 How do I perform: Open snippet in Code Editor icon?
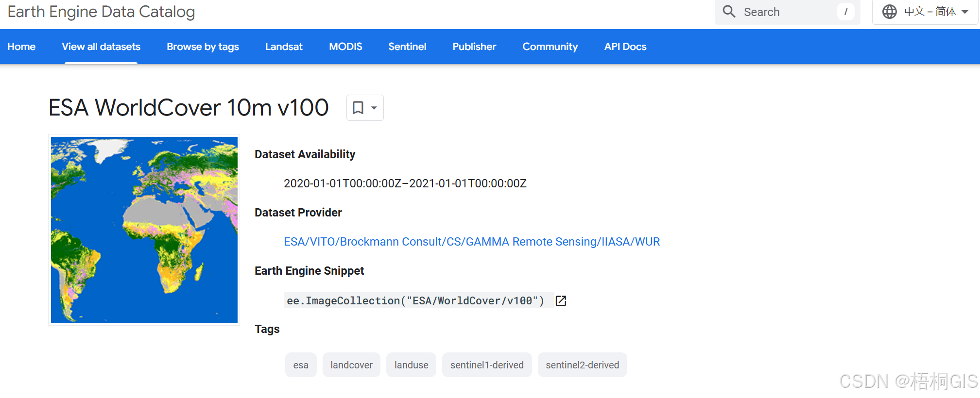[x=561, y=301]
